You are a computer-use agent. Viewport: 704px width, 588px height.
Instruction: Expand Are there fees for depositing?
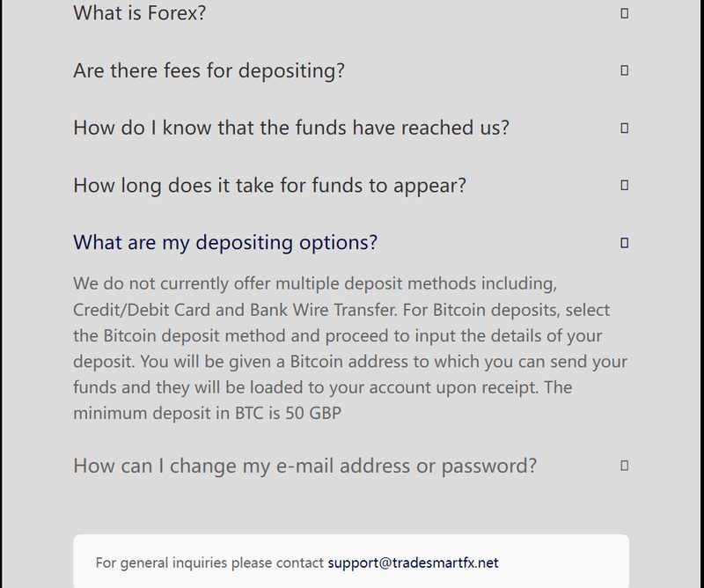209,70
